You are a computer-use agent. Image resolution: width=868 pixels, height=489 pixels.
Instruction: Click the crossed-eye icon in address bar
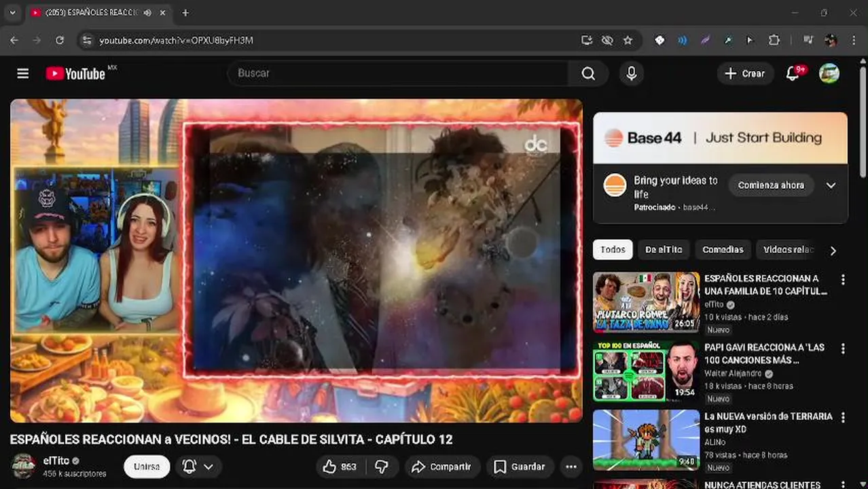(x=607, y=40)
